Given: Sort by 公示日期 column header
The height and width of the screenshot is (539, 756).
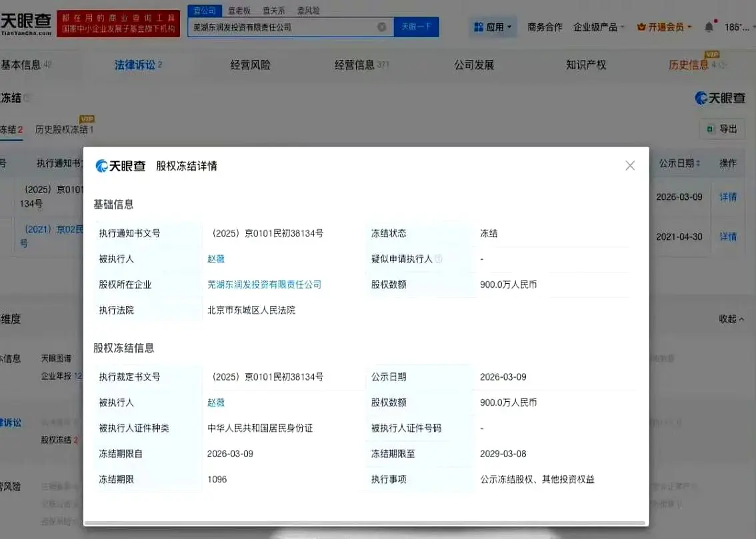Looking at the screenshot, I should click(679, 163).
